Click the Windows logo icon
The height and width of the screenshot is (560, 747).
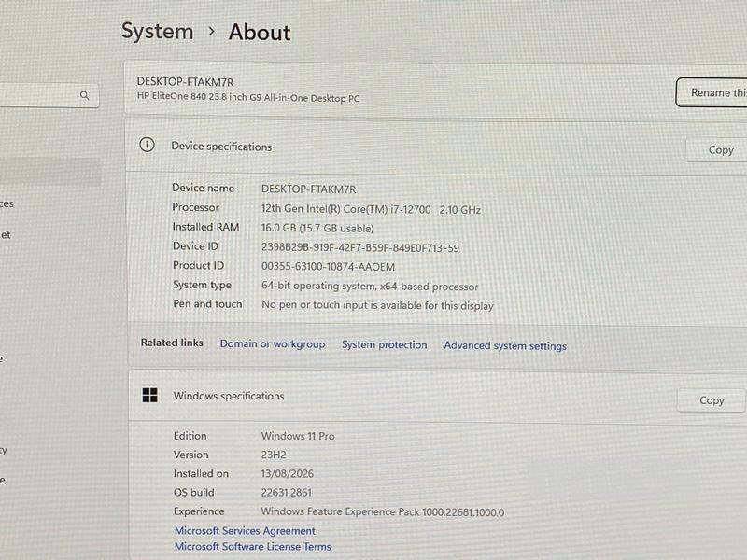[149, 395]
